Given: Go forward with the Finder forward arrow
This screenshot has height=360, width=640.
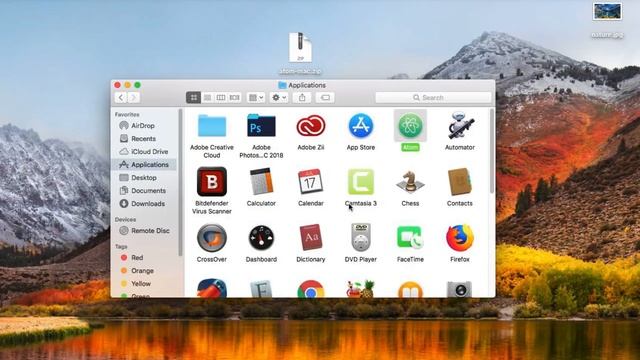Looking at the screenshot, I should click(133, 98).
